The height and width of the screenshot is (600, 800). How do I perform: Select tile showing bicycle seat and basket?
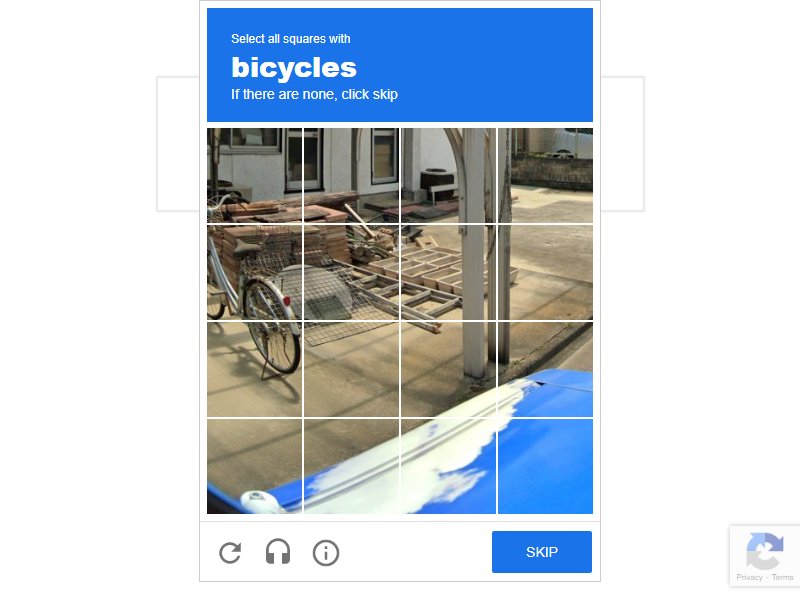click(x=255, y=273)
